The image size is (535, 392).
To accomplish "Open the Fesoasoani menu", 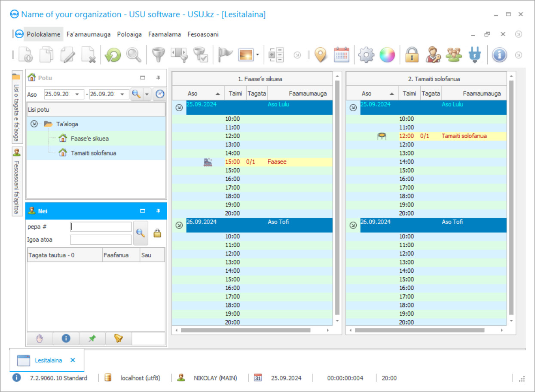I will pyautogui.click(x=203, y=34).
